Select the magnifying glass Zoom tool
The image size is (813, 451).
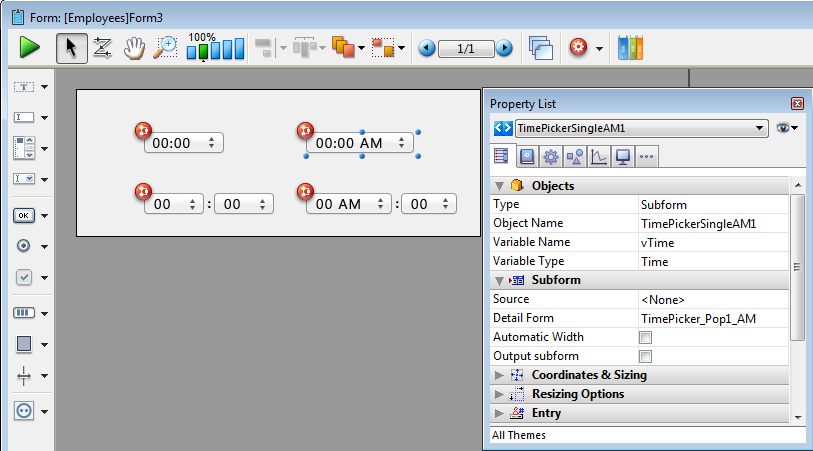point(165,47)
